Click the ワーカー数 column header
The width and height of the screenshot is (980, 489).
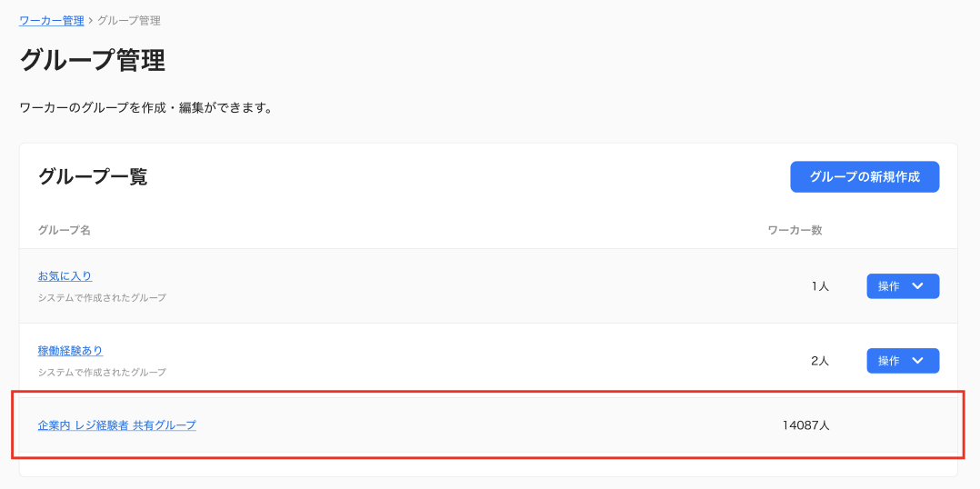click(x=795, y=231)
